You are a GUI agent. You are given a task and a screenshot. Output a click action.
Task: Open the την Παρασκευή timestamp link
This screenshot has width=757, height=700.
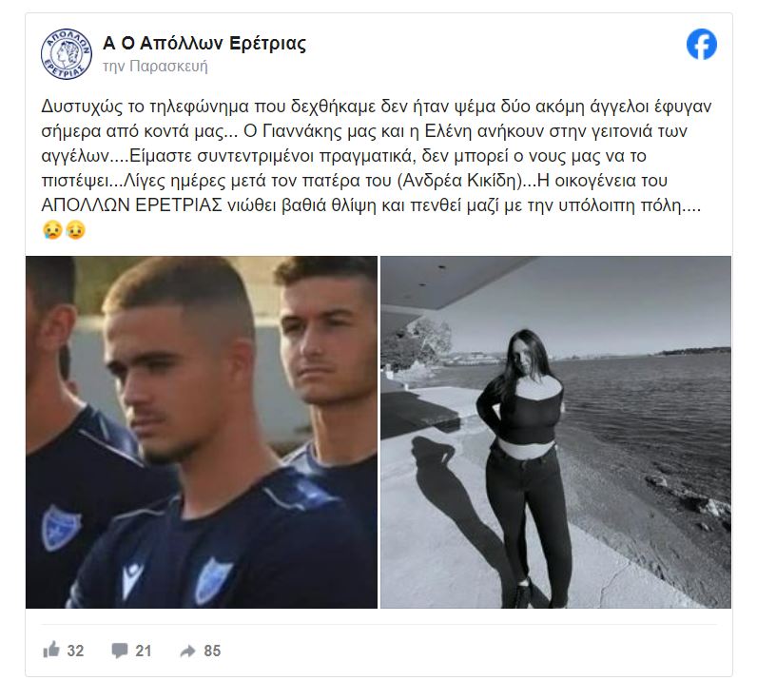tap(155, 67)
